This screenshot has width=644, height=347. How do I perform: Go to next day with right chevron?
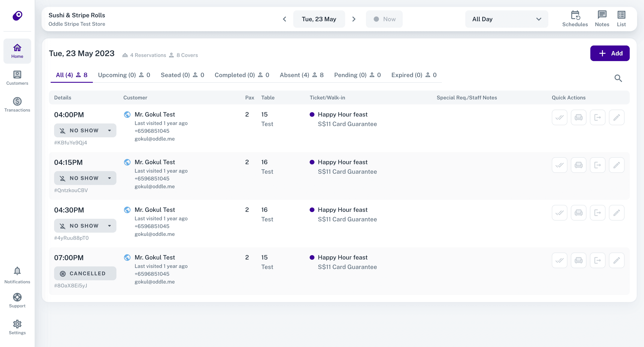point(354,19)
